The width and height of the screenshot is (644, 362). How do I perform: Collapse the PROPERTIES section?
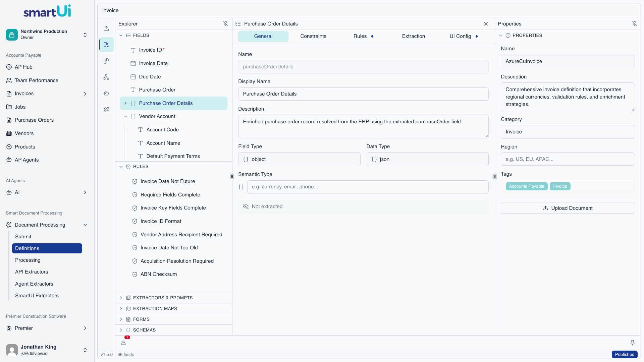[x=501, y=36]
